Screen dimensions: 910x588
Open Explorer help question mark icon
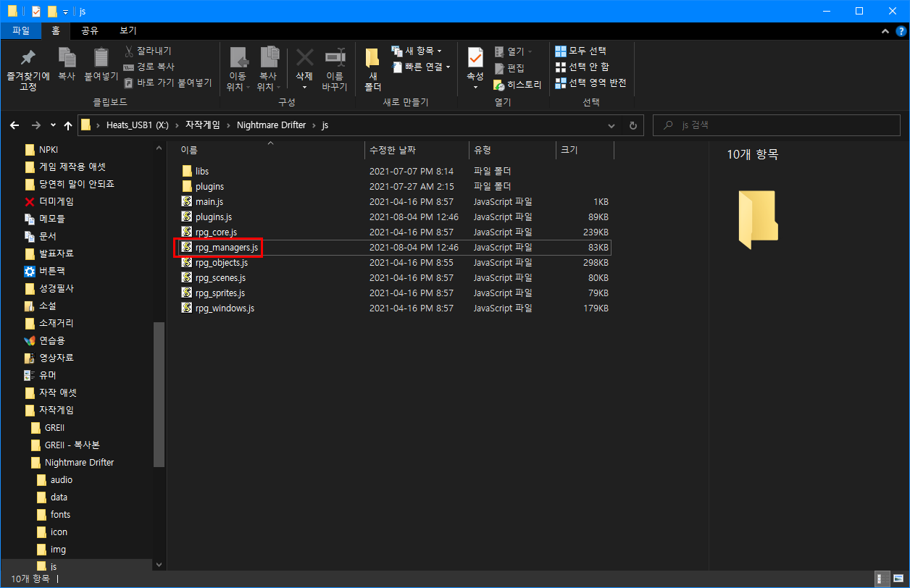click(900, 31)
